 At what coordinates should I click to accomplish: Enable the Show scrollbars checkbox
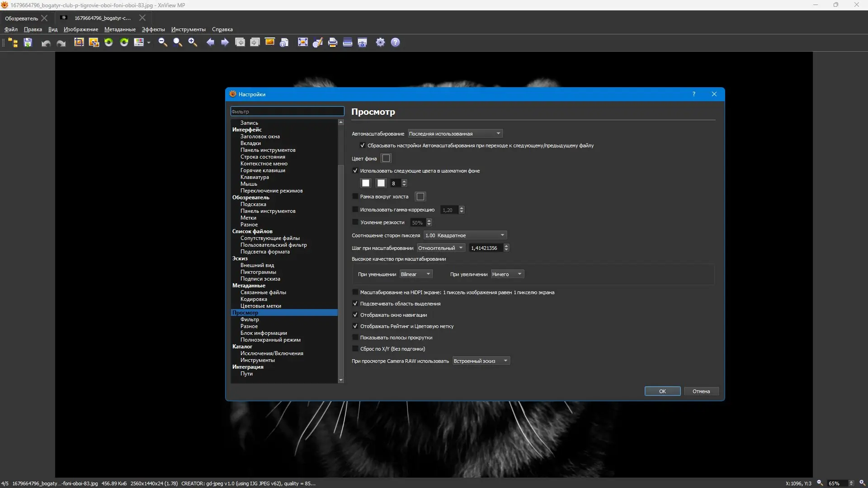355,338
